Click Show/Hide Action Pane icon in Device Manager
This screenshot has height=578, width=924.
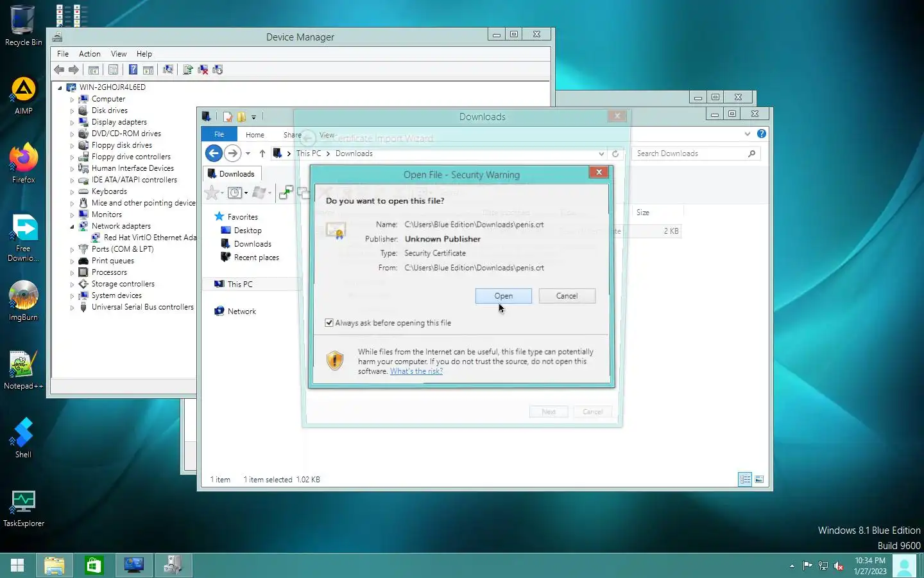(x=148, y=70)
